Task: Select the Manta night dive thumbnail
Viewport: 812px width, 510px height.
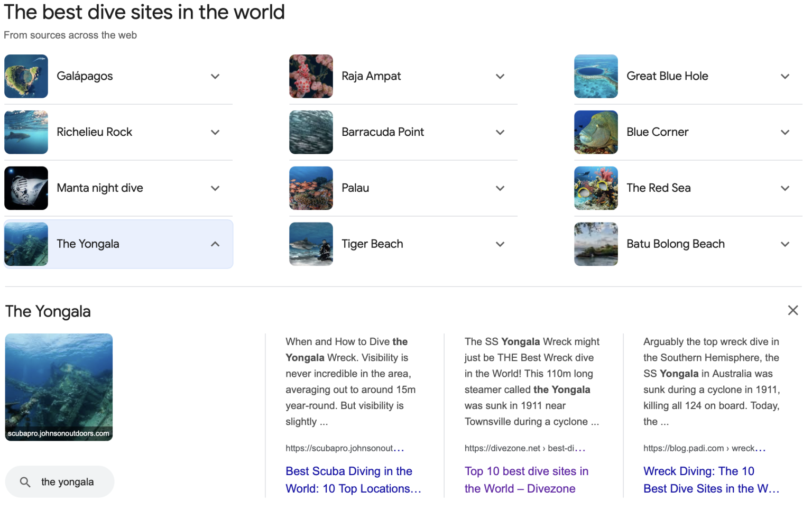Action: pos(26,188)
